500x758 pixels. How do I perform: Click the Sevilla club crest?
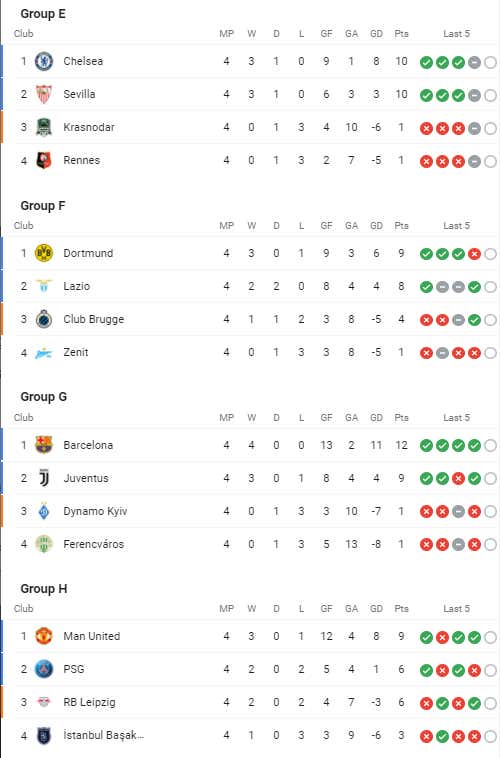44,94
